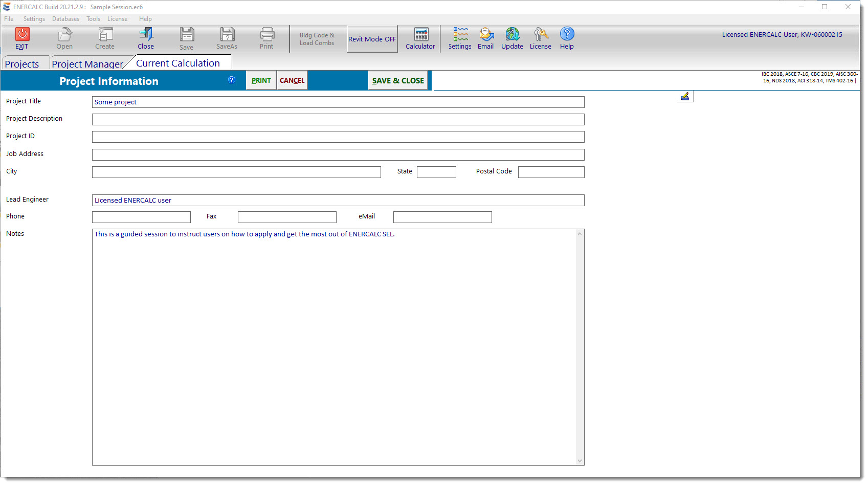Click the red EXIT power icon
The width and height of the screenshot is (868, 485).
click(22, 34)
